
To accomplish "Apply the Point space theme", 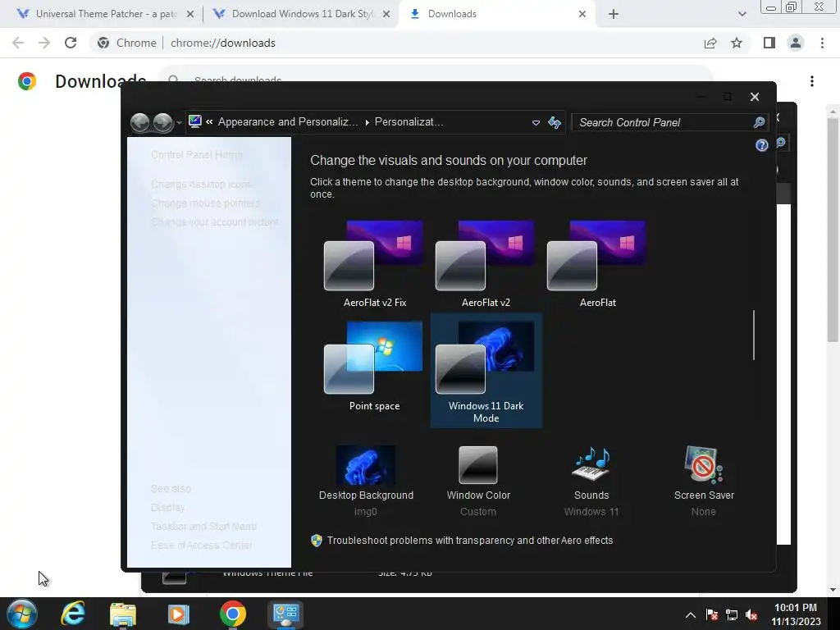I will 374,367.
